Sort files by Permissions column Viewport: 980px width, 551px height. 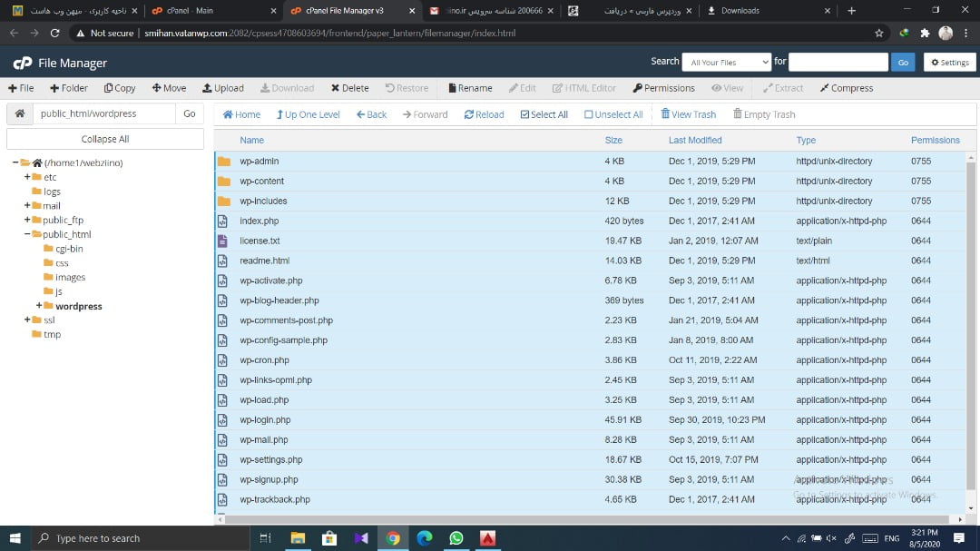935,140
